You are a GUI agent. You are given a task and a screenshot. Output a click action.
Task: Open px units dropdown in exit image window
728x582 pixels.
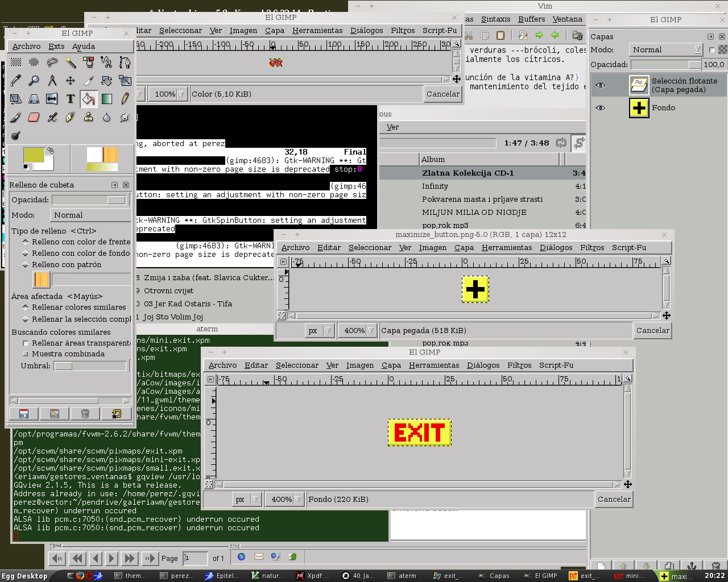pos(247,499)
